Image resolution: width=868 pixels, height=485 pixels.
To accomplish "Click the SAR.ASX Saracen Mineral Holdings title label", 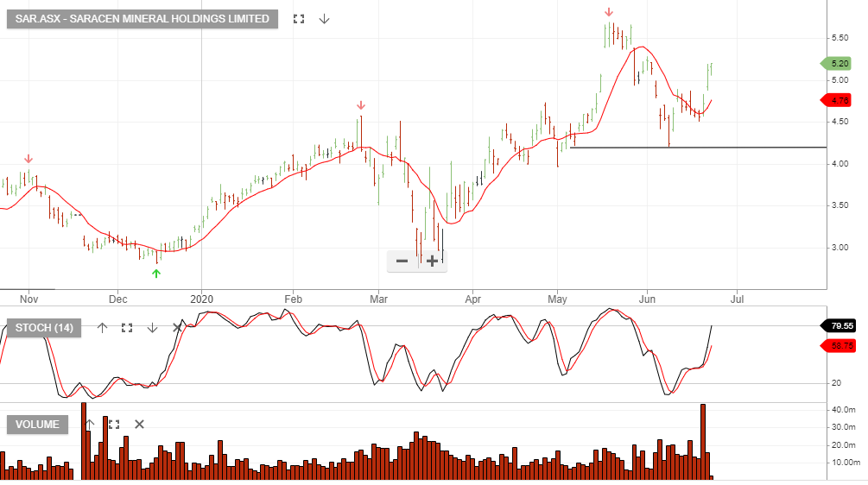I will 143,19.
